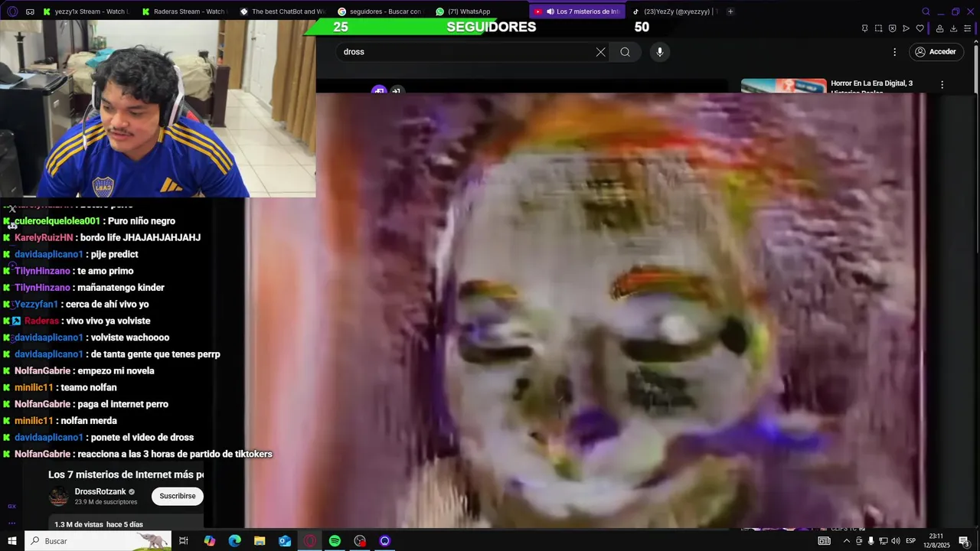Image resolution: width=980 pixels, height=551 pixels.
Task: Open the DrossRotzank channel name
Action: tap(100, 491)
